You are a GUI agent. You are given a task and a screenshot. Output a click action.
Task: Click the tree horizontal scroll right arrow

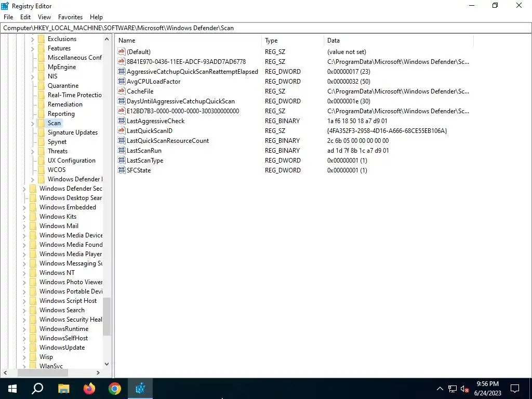pyautogui.click(x=98, y=373)
